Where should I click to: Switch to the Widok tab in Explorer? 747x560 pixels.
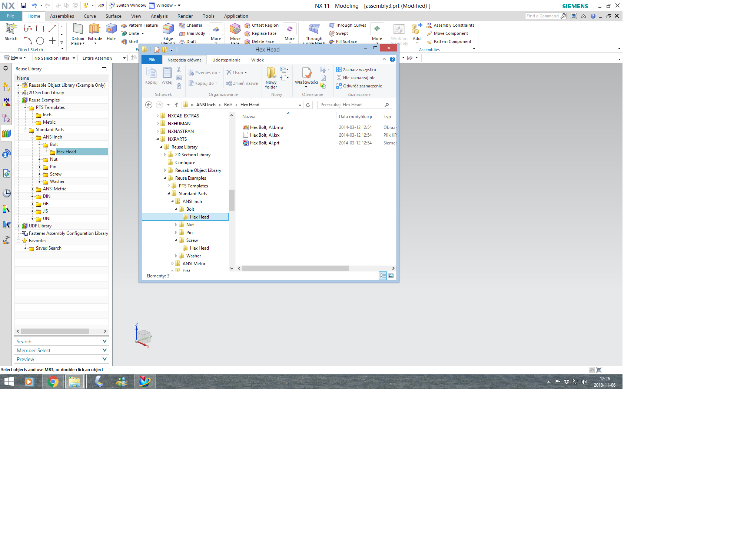tap(258, 60)
